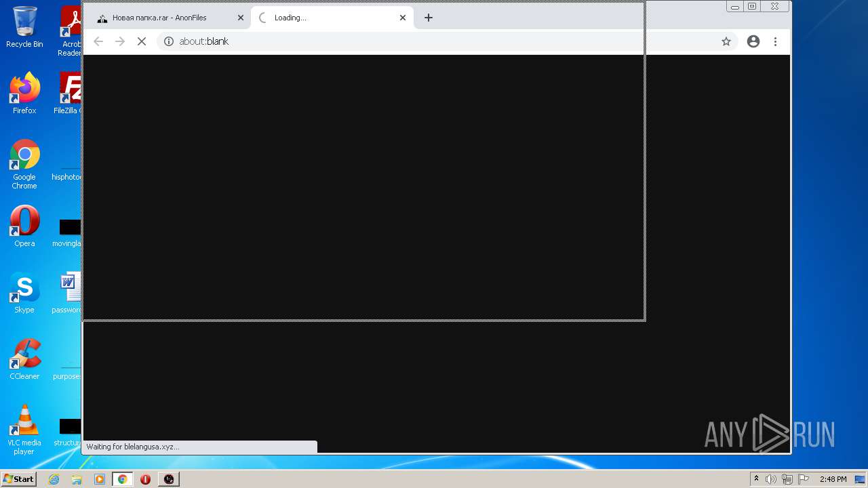
Task: Click 'Waiting for blelangusa.xyz...' status text
Action: coord(133,447)
